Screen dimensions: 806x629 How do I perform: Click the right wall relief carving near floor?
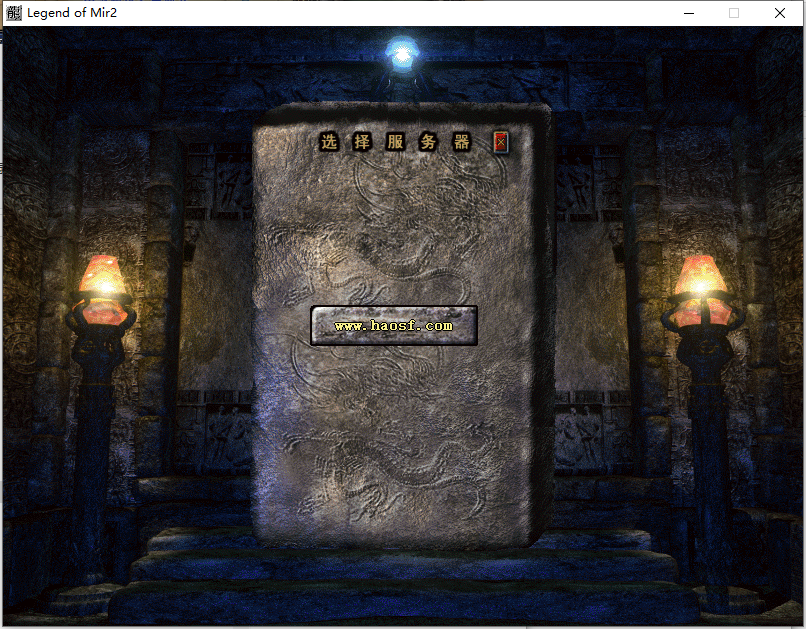[x=578, y=437]
